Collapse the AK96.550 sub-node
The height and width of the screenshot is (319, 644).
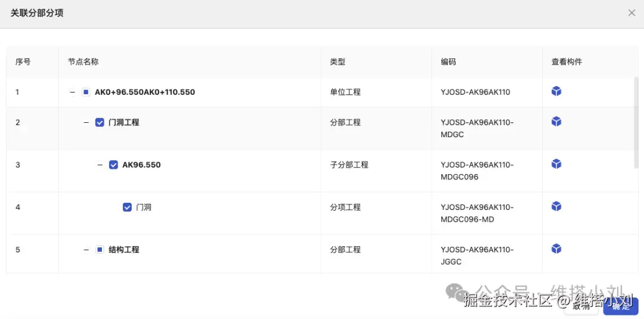(100, 165)
